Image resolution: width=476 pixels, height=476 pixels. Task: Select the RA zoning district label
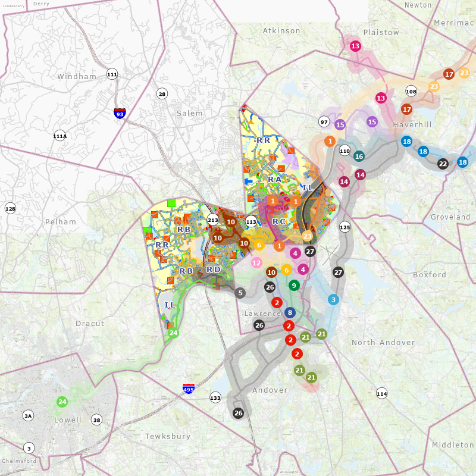pyautogui.click(x=274, y=179)
